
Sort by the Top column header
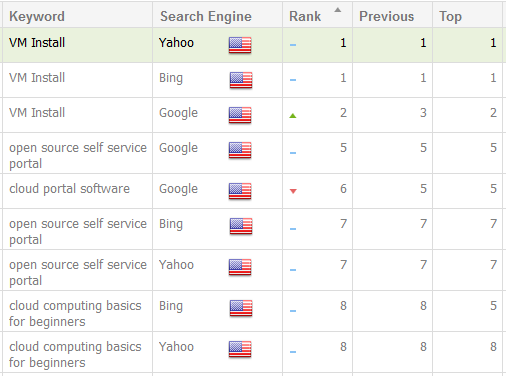coord(450,17)
